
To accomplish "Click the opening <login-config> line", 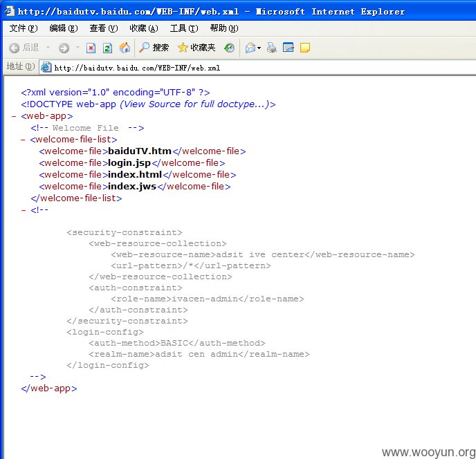I will coord(105,332).
